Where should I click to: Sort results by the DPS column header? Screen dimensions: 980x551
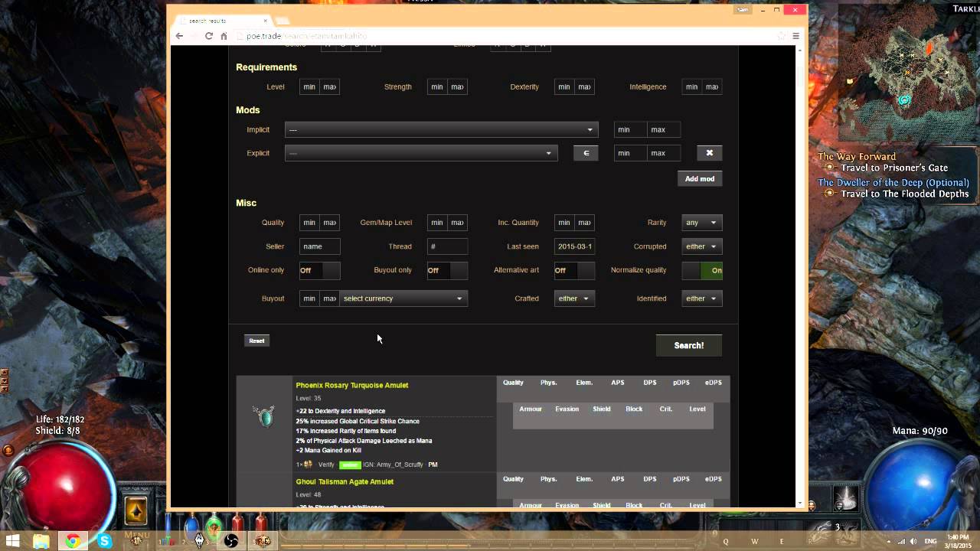click(x=650, y=383)
